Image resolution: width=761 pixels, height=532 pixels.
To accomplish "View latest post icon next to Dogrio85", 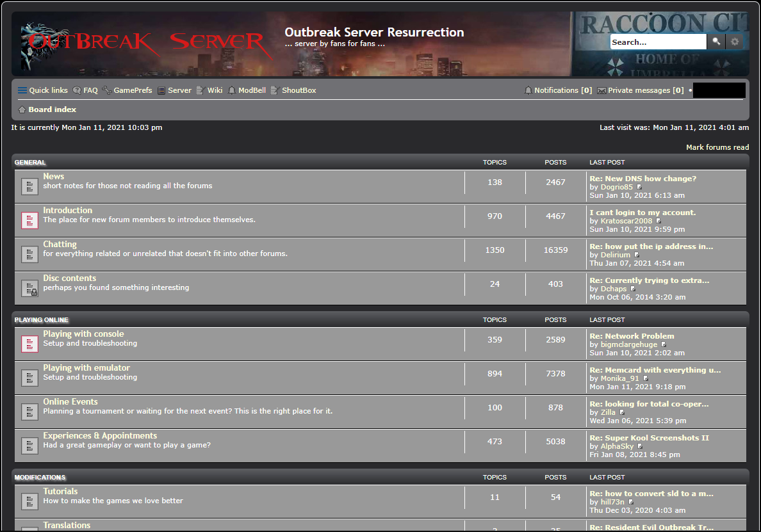I will 639,187.
